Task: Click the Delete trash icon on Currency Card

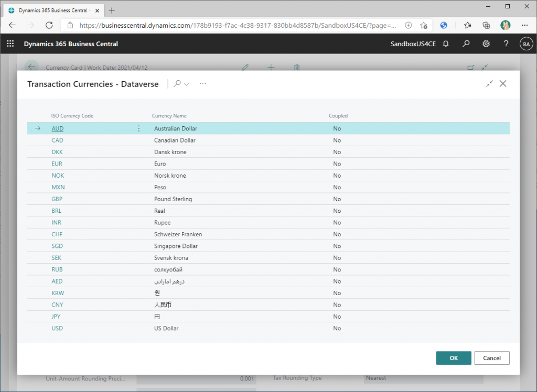Action: [x=297, y=68]
